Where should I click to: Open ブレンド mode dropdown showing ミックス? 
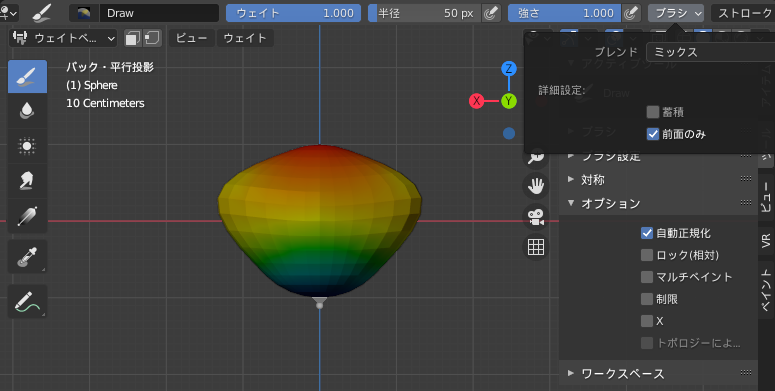711,52
